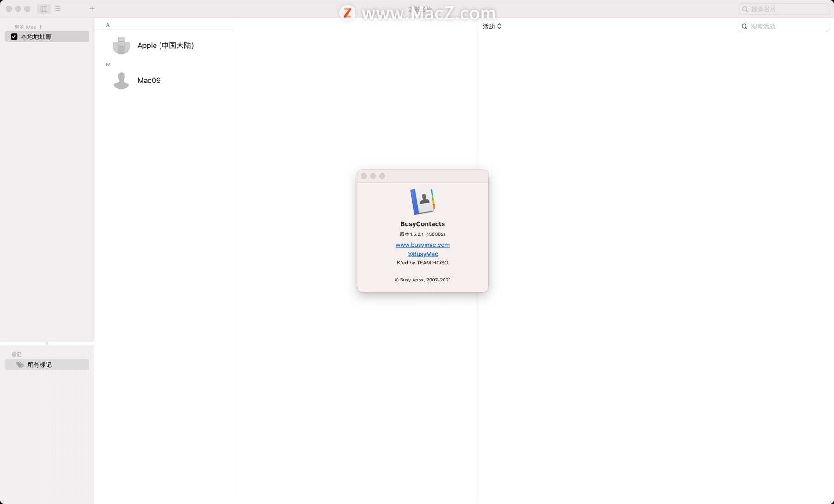Open the www.busymac.com link

pos(422,245)
